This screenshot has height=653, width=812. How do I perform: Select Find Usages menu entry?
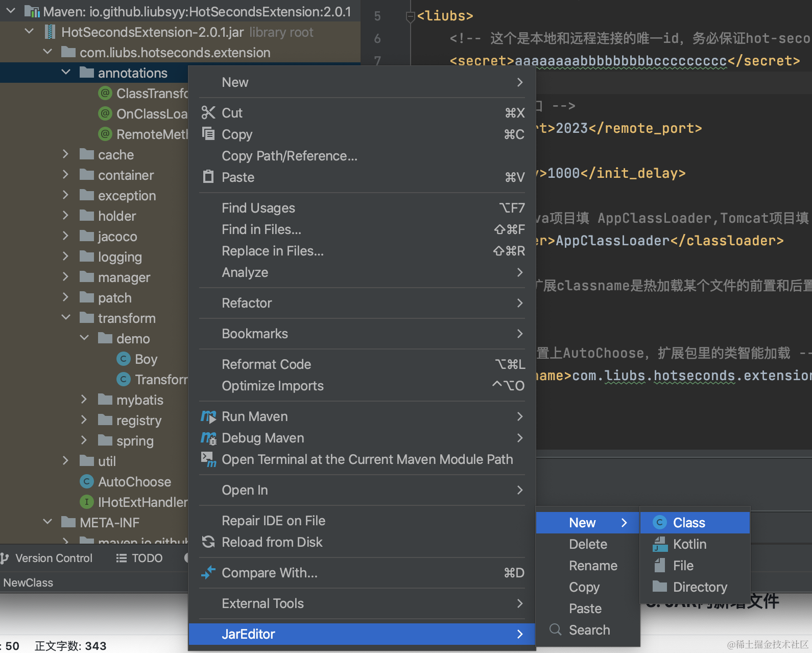point(362,208)
